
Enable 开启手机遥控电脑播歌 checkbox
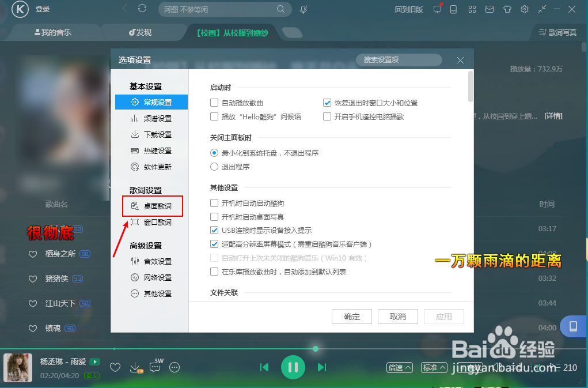tap(327, 116)
